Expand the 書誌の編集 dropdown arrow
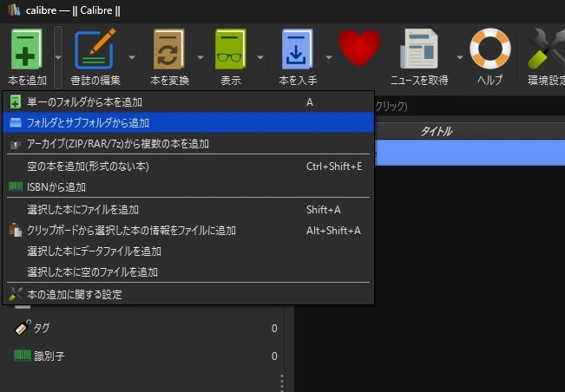Image resolution: width=565 pixels, height=392 pixels. click(132, 57)
